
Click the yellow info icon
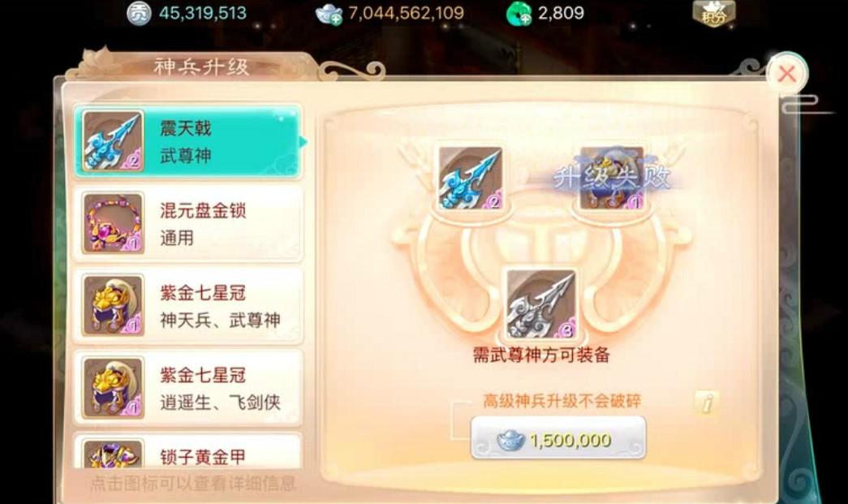[x=707, y=403]
